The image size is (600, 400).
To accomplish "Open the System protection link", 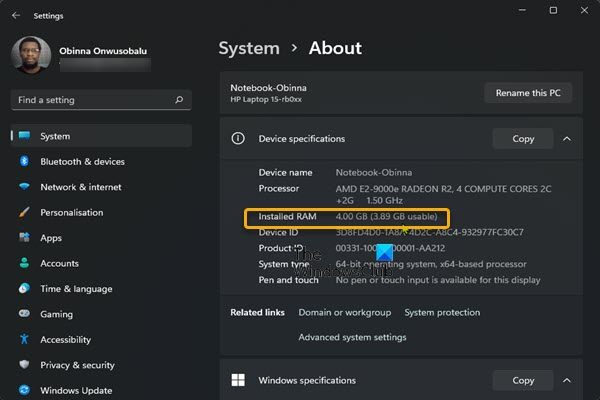I will (442, 312).
